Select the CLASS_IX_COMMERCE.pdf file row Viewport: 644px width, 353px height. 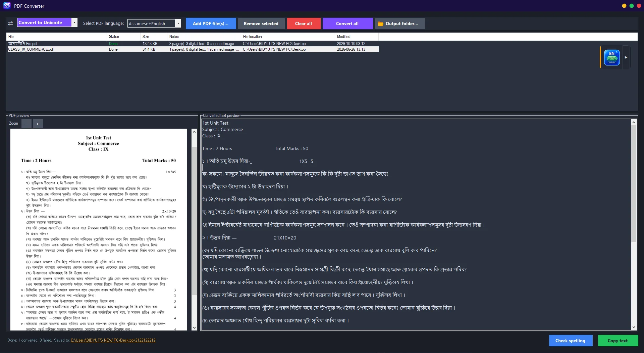tap(193, 49)
